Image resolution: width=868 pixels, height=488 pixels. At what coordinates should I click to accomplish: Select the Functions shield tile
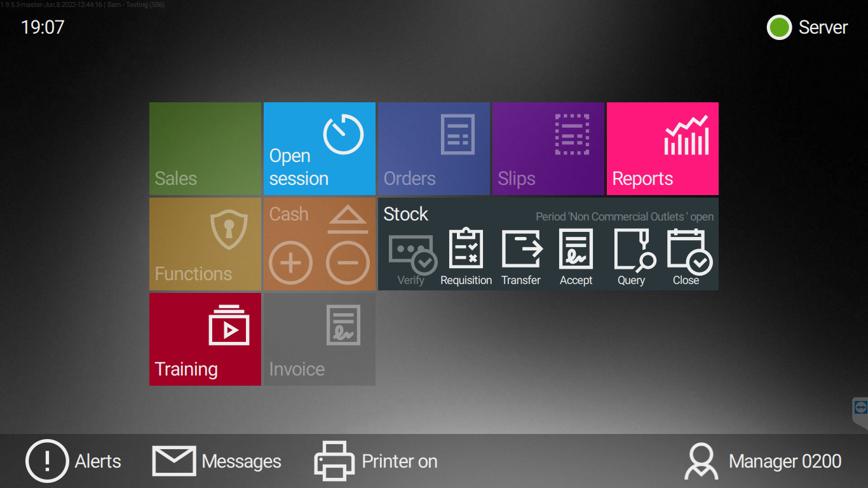pos(205,244)
